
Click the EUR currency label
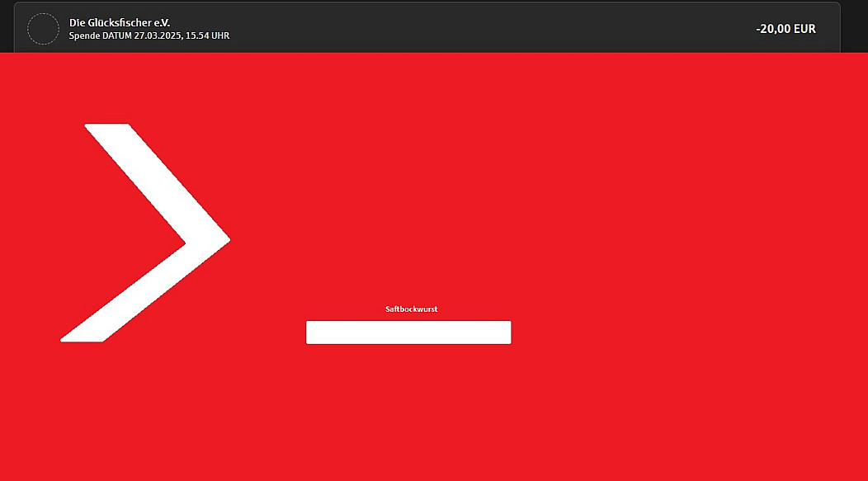804,29
